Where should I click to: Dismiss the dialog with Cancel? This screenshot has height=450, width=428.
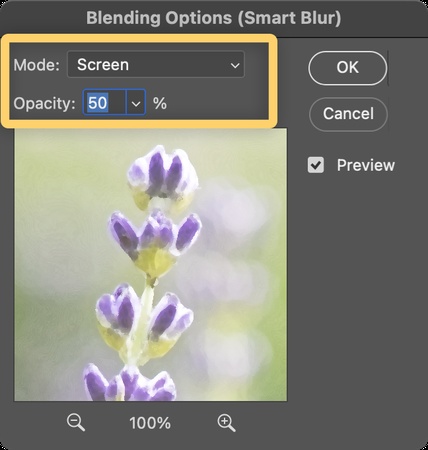348,114
